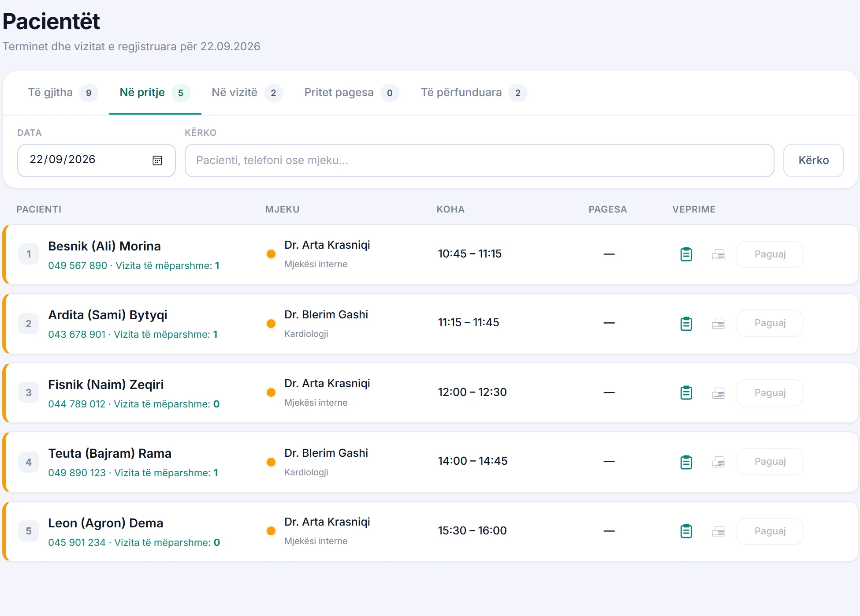860x616 pixels.
Task: Click Dr. Arta Krasniqi in Besnik's row
Action: point(327,245)
